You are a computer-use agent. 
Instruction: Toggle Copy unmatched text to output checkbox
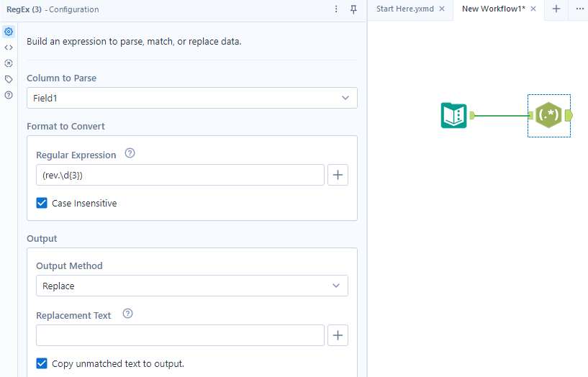click(42, 363)
